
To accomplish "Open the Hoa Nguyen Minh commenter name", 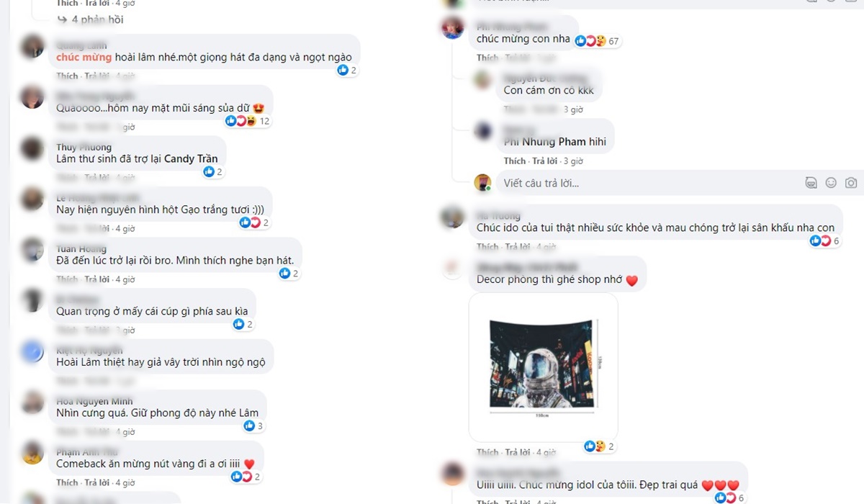I will tap(94, 401).
